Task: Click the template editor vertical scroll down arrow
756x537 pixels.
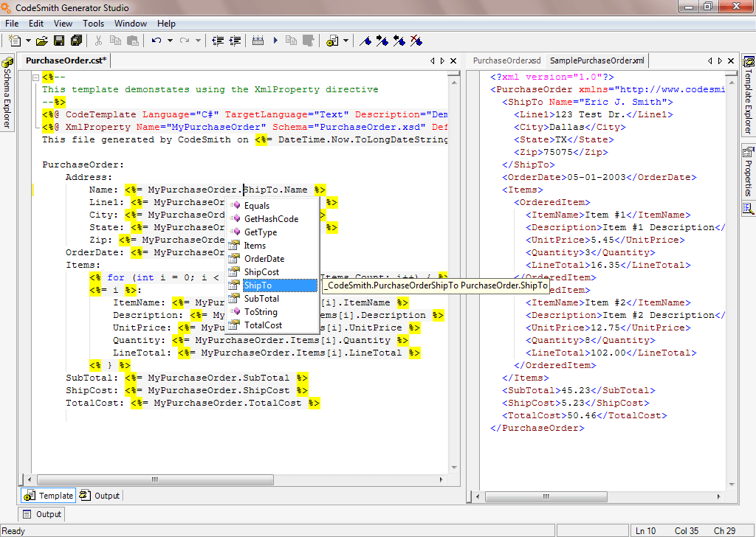Action: pos(454,468)
